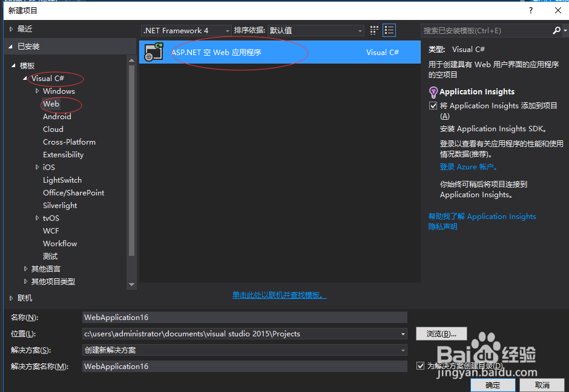Open the 位置 path dropdown arrow
This screenshot has height=392, width=569.
click(403, 333)
